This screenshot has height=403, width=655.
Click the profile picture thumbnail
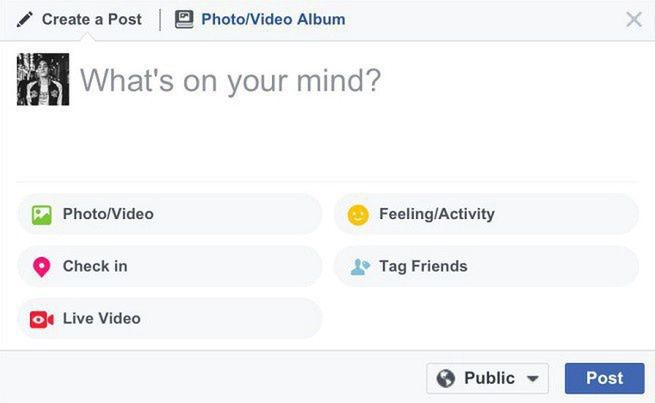43,79
